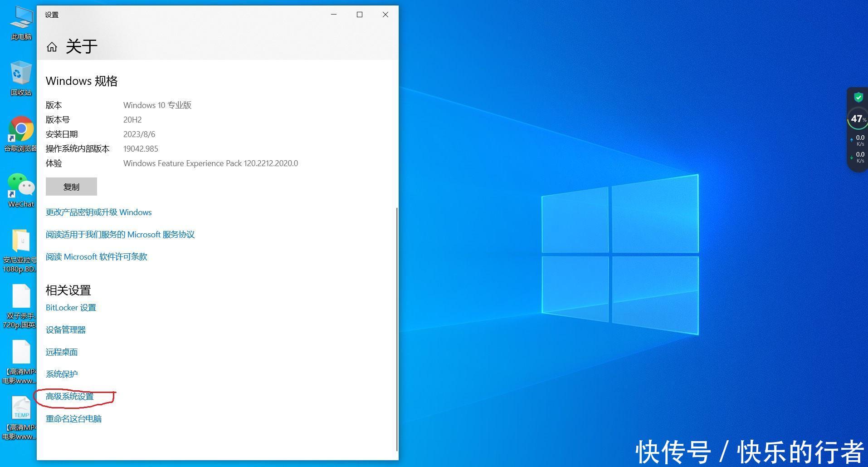Select the 高清MP4电影 TEMP file icon
The height and width of the screenshot is (467, 868).
pyautogui.click(x=20, y=418)
